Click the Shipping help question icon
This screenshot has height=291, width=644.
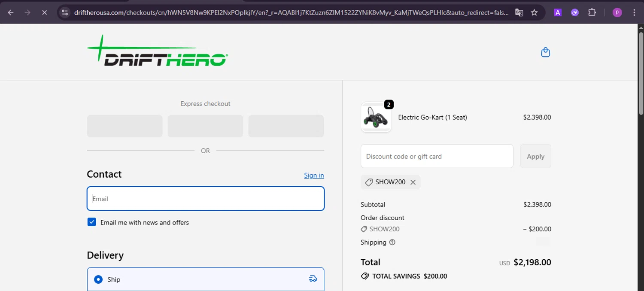392,242
